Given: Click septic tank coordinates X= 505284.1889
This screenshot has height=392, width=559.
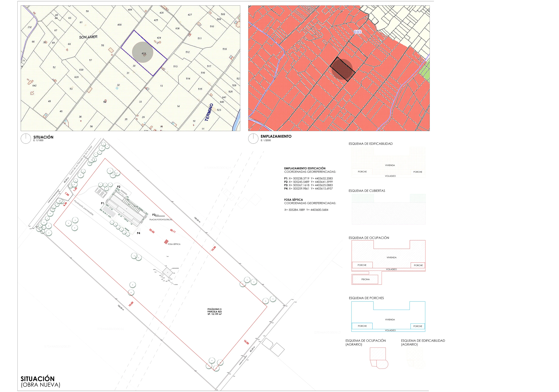Looking at the screenshot, I should tap(306, 210).
